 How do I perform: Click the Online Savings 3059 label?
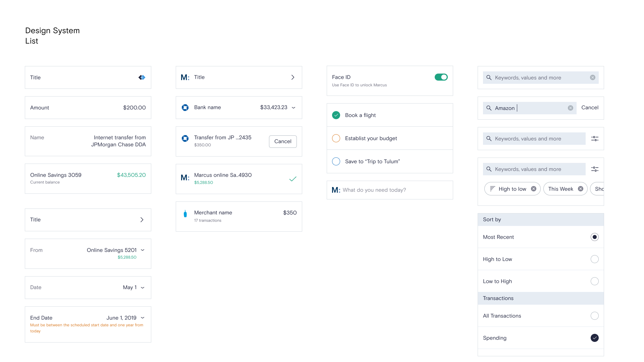[x=56, y=175]
